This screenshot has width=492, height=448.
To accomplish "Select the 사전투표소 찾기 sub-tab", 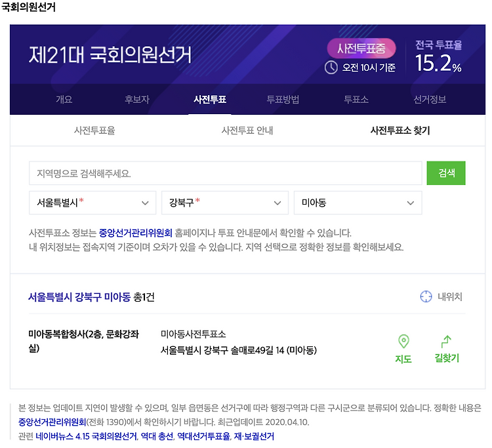I will pos(400,130).
